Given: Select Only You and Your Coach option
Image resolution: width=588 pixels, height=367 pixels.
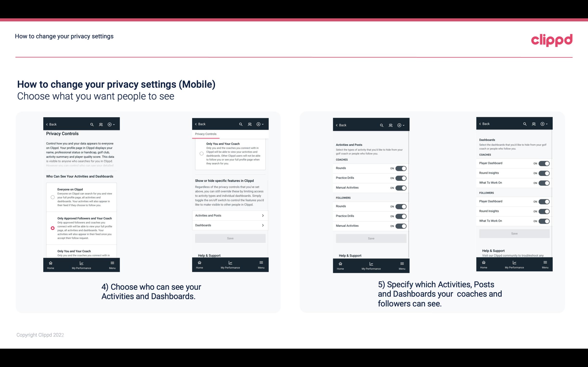Looking at the screenshot, I should click(52, 251).
